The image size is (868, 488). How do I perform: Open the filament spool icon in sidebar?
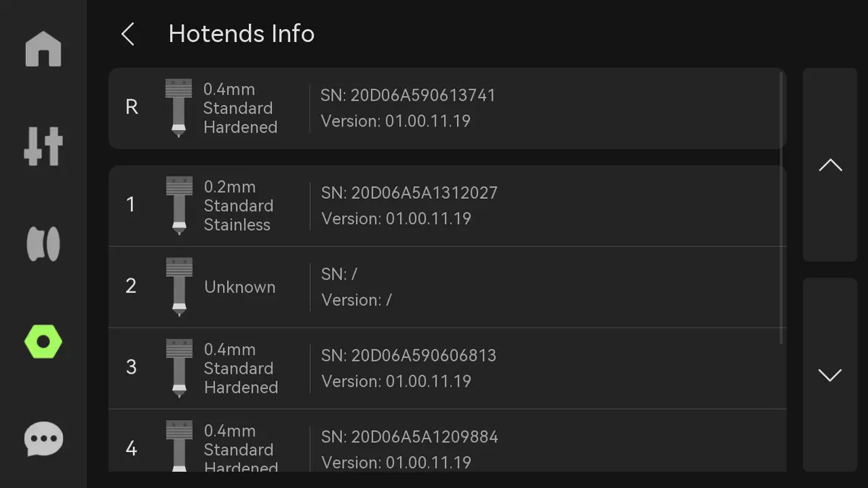coord(43,244)
